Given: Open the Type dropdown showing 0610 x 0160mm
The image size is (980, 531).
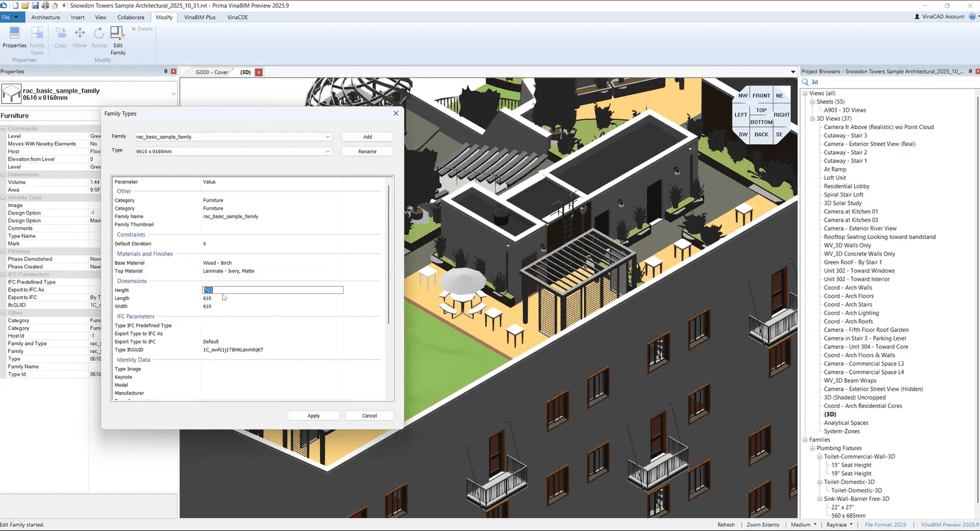Looking at the screenshot, I should coord(327,152).
